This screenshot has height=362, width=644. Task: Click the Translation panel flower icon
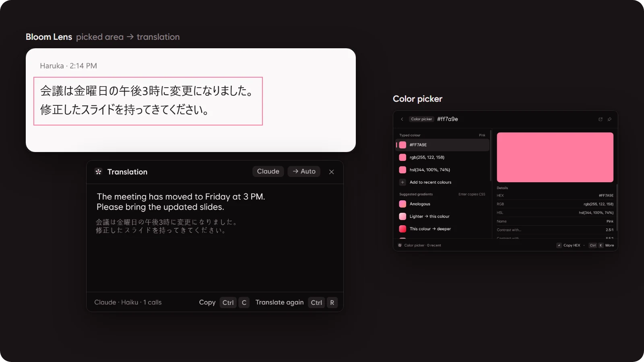pos(98,172)
